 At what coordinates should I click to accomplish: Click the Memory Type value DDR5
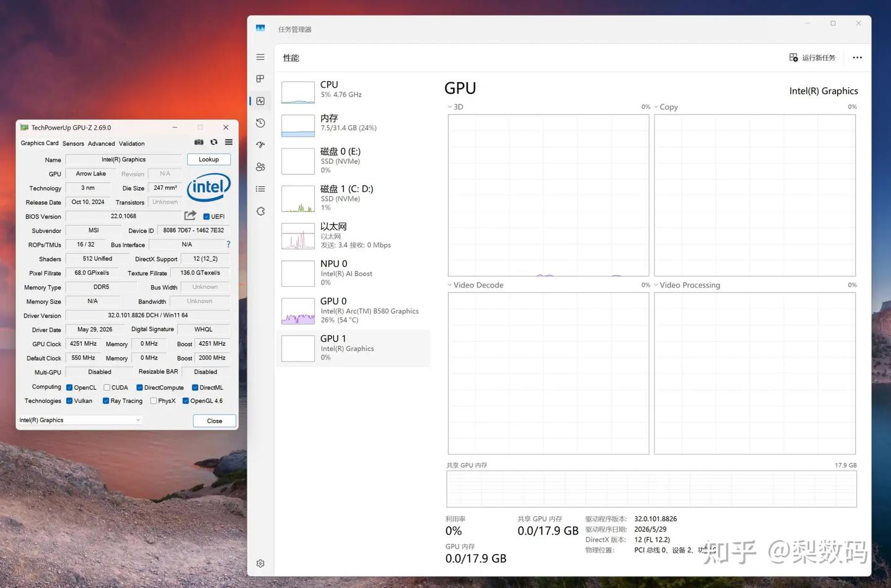(x=101, y=287)
